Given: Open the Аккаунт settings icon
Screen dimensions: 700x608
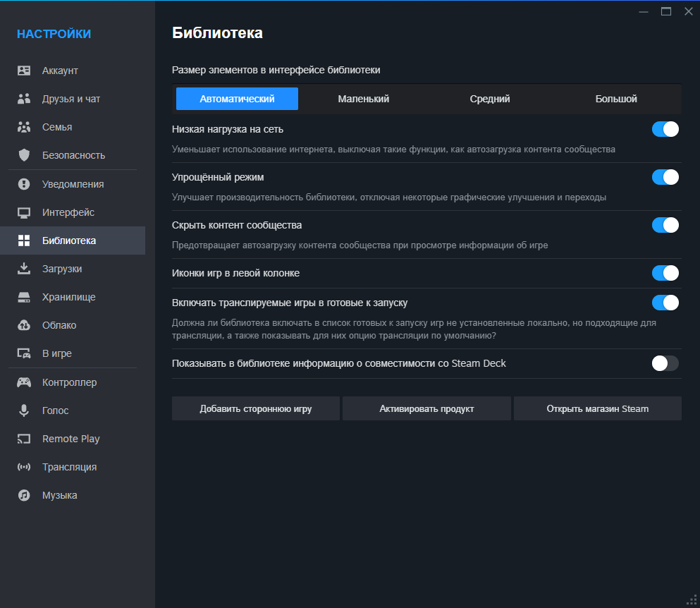Looking at the screenshot, I should click(24, 71).
